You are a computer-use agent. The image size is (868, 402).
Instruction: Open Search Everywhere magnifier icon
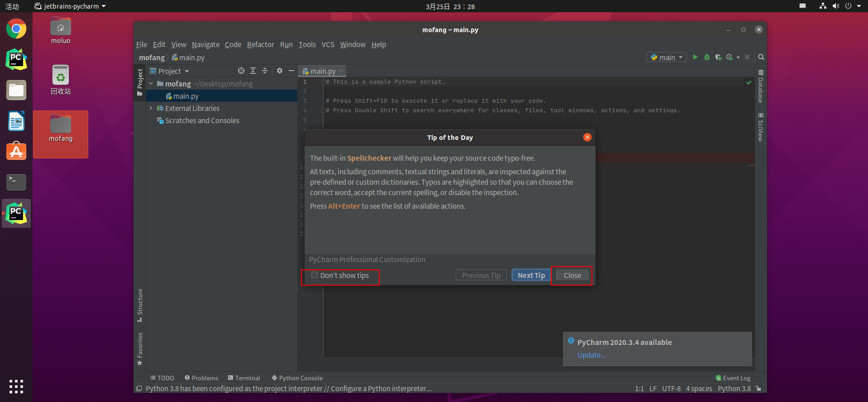[x=761, y=57]
